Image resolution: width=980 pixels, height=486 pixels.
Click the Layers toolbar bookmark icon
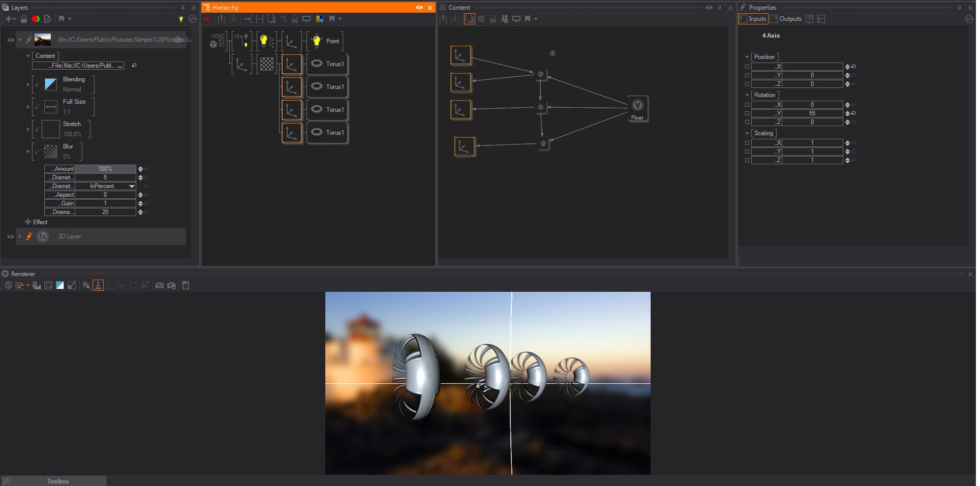(x=62, y=19)
